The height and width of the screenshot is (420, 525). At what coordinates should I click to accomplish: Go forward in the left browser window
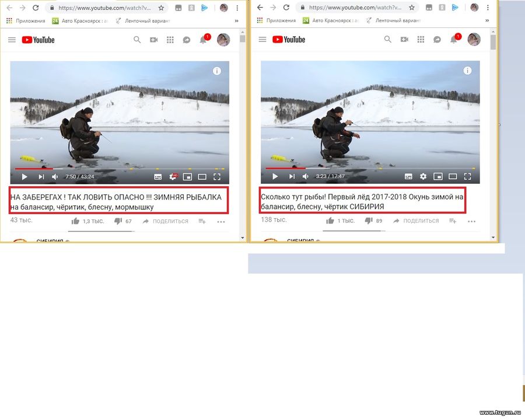(x=22, y=8)
